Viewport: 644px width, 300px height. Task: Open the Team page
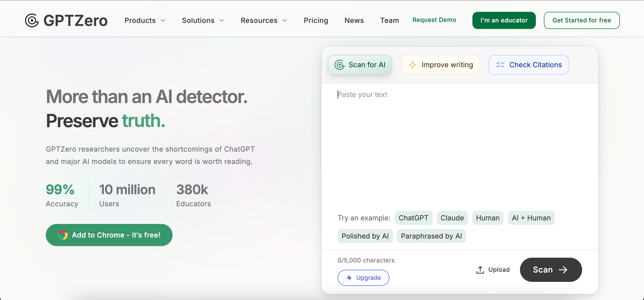click(390, 20)
